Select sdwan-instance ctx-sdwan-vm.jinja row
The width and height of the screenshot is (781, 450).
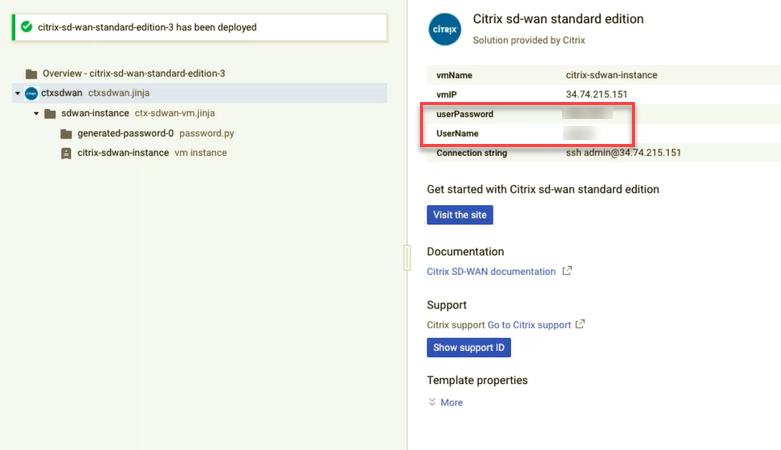click(138, 113)
